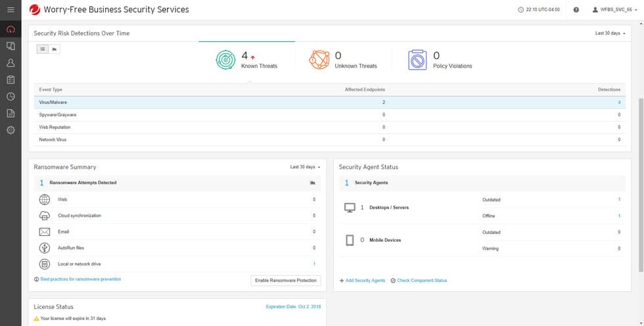Click Local or network drive count 1
Screen dimensions: 644x326
(314, 264)
